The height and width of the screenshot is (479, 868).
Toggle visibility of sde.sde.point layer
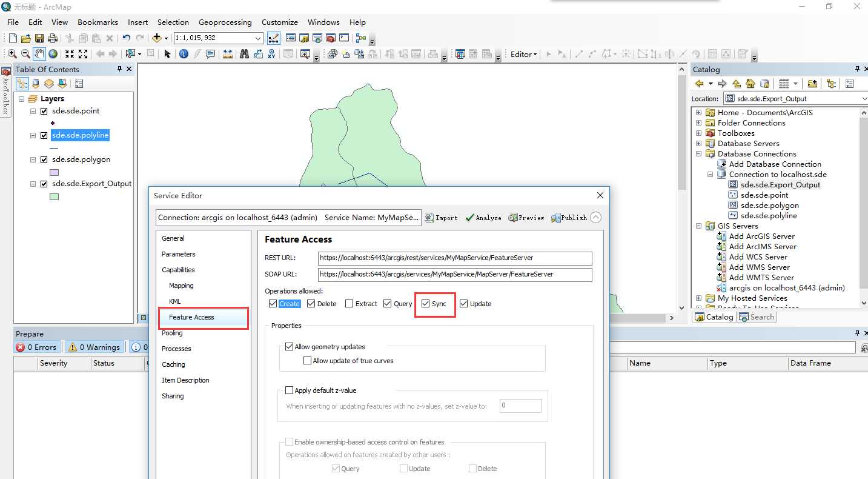pyautogui.click(x=44, y=111)
